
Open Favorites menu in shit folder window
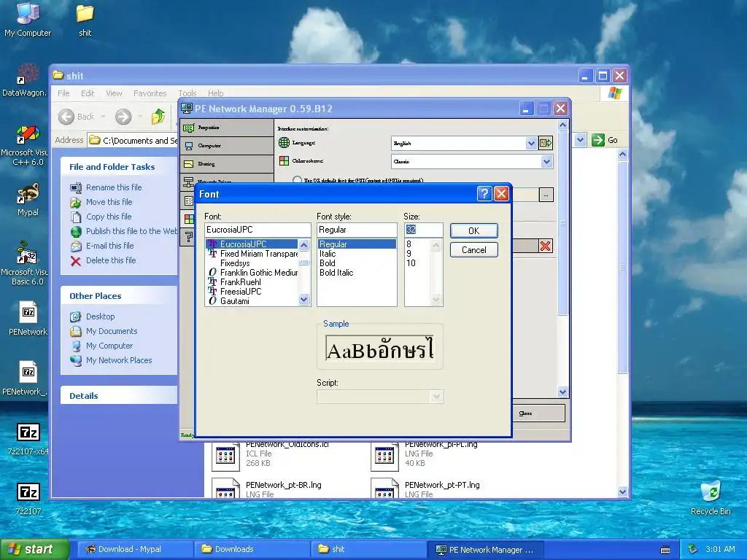[150, 93]
